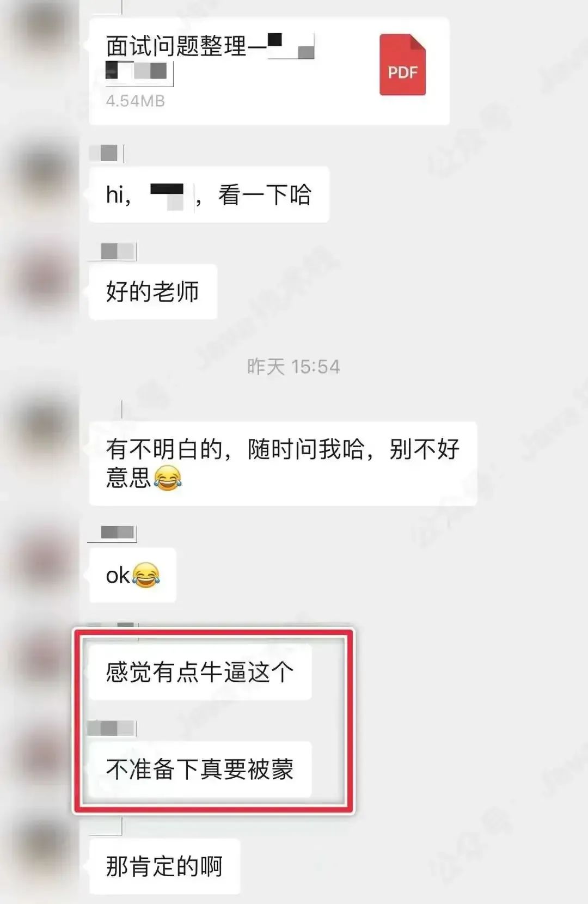Tap the laughing emoji after 意思
Screen dimensions: 588x904
click(168, 478)
